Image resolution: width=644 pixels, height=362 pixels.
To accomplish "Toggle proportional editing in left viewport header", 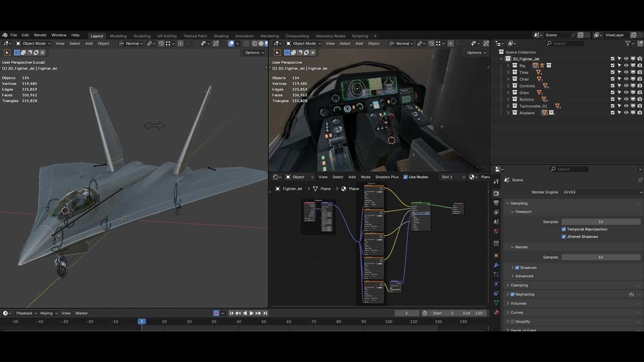I will tap(180, 43).
